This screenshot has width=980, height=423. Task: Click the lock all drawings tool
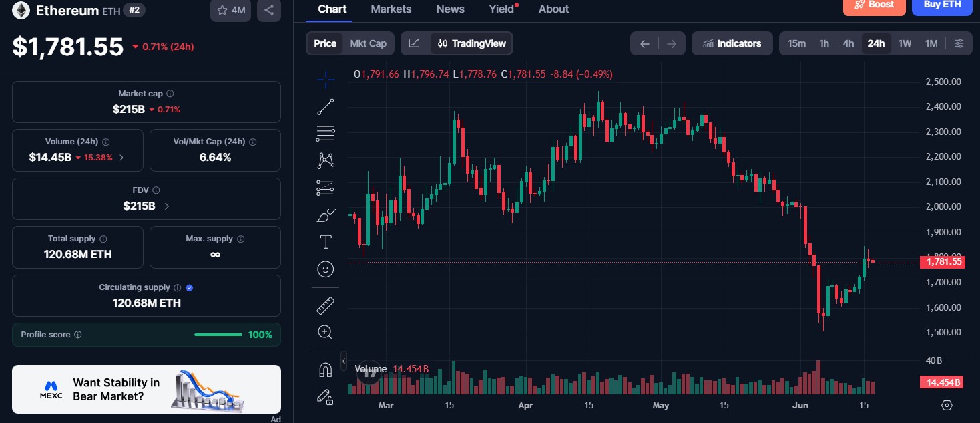click(x=326, y=397)
